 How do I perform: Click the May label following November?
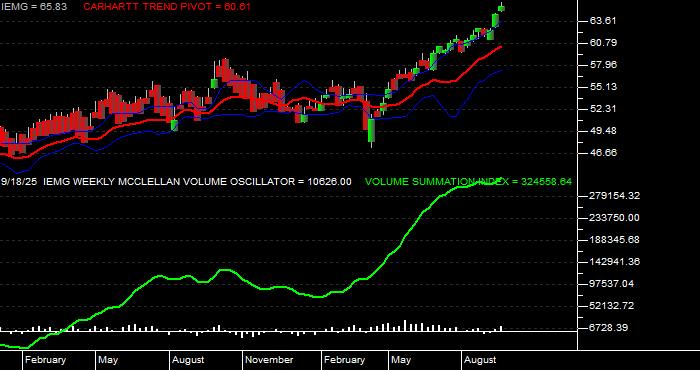point(401,360)
